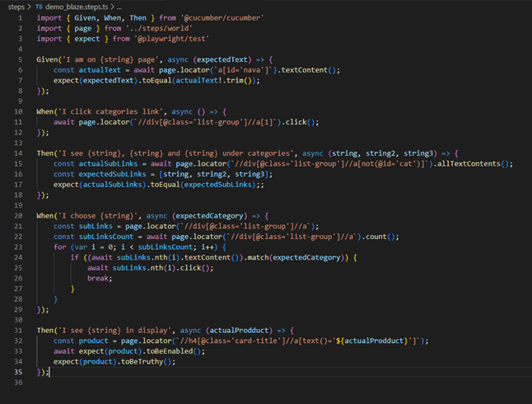
Task: Click empty line number 36 in the gutter
Action: [x=18, y=383]
